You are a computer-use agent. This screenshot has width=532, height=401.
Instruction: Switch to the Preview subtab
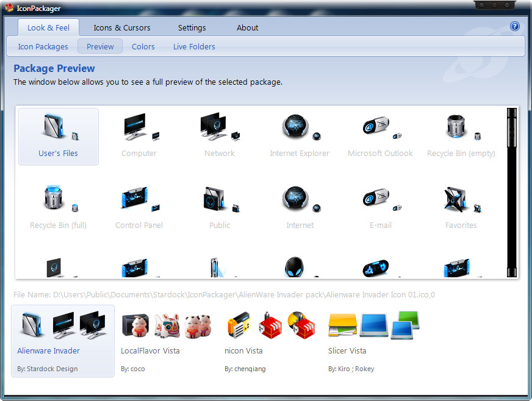[x=100, y=46]
